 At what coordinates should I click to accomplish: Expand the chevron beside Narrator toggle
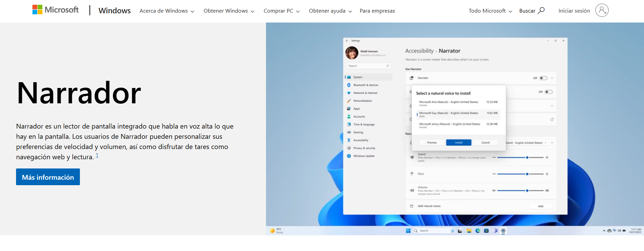coord(552,78)
